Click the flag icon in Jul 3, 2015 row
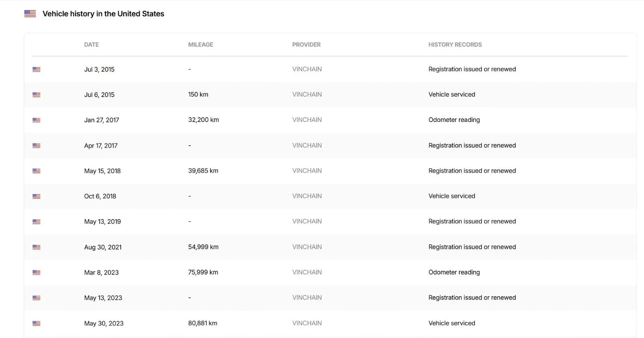 tap(37, 70)
